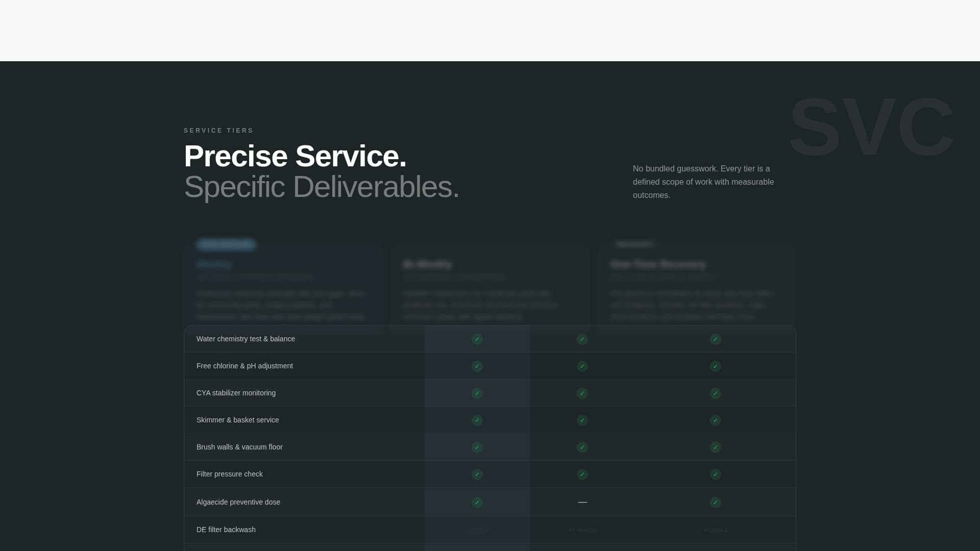Click the faint "Included" DE backwash cell
Screen dimensions: 980x551
pos(716,530)
